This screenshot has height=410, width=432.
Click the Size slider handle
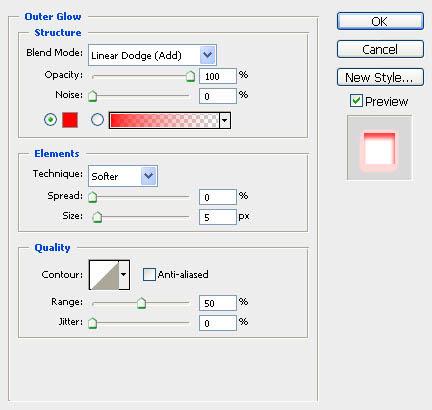(x=97, y=217)
